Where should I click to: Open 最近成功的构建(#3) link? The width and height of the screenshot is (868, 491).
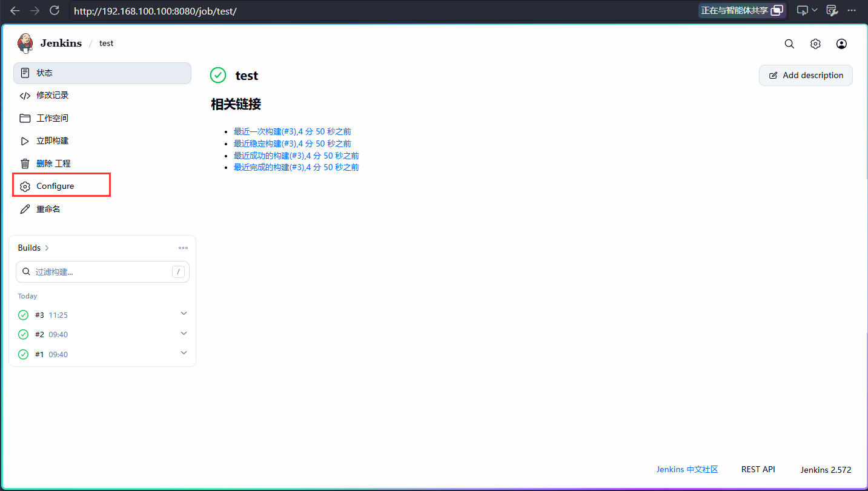click(296, 156)
